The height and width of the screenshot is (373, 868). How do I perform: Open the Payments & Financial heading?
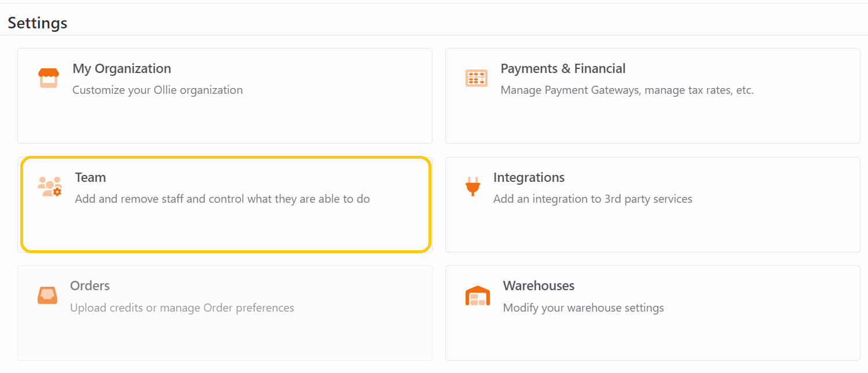(563, 68)
